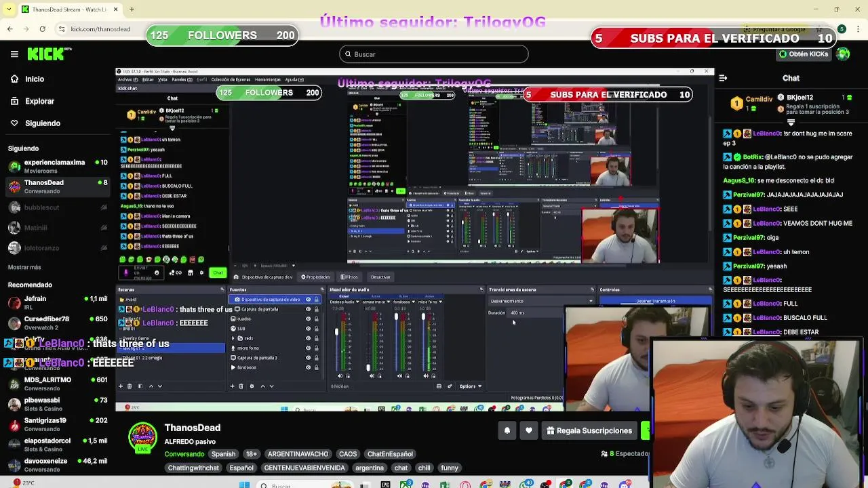
Task: Mute Desktop Audio speaker icon in OBS mixer
Action: point(340,376)
